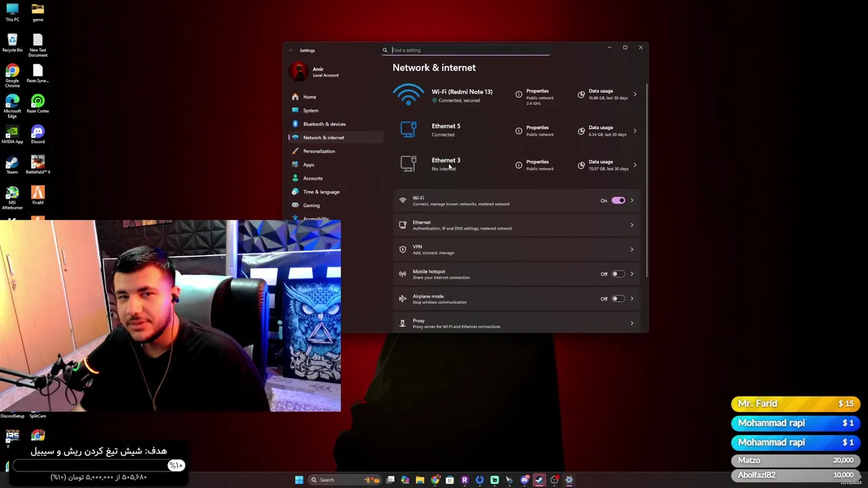
Task: Open Ethernet 5 Data usage chevron
Action: pyautogui.click(x=635, y=131)
